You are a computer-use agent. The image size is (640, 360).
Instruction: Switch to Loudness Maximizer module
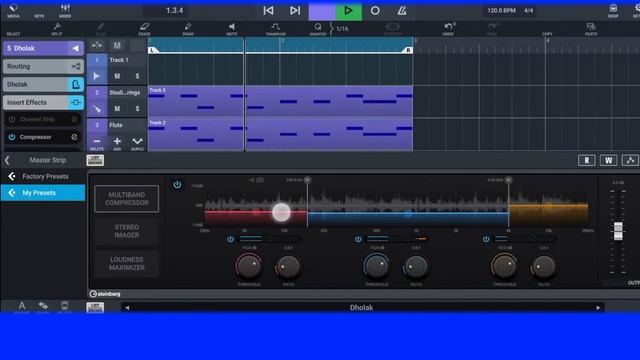click(127, 263)
